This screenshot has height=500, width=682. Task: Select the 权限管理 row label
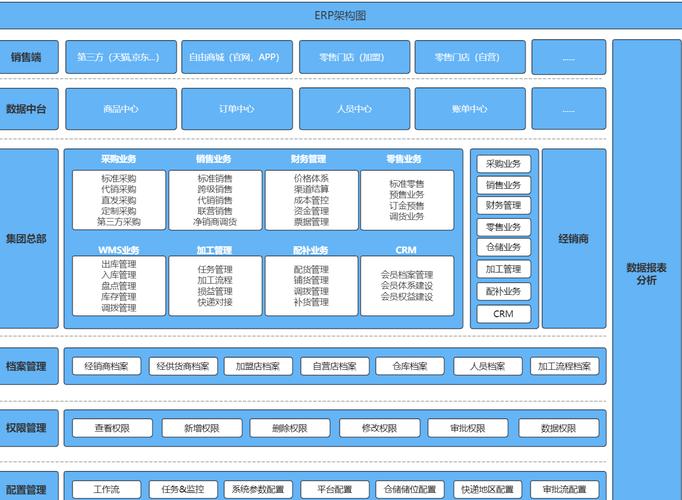[28, 428]
